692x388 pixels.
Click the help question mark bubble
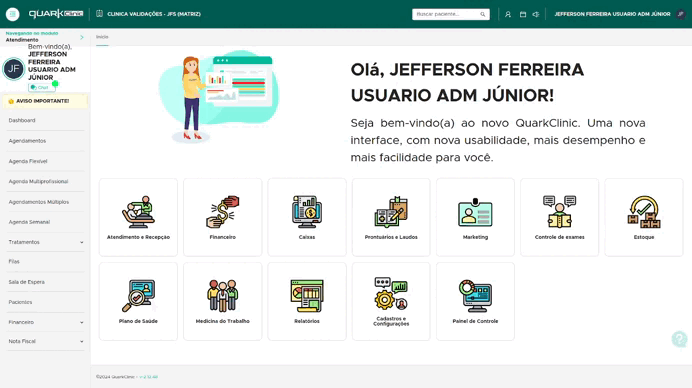click(x=680, y=339)
